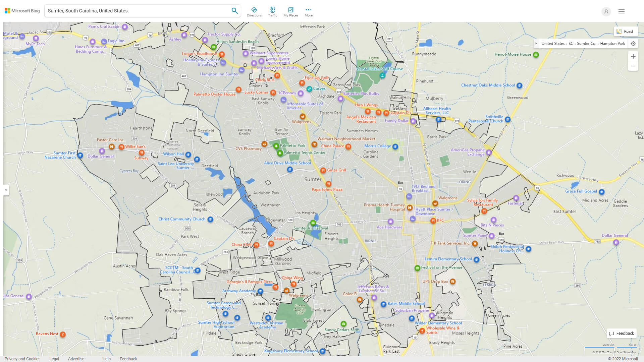Click the search magnifier icon
Screen dimensions: 644x362
234,11
